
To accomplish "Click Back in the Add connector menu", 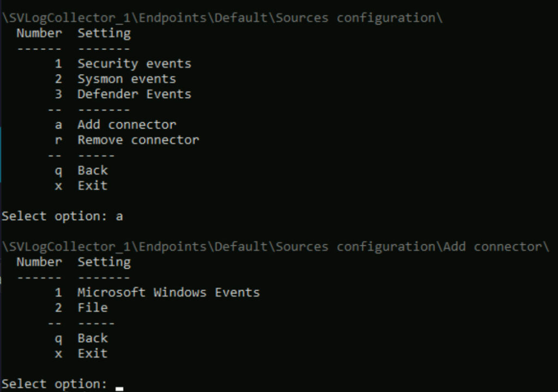I will tap(93, 338).
